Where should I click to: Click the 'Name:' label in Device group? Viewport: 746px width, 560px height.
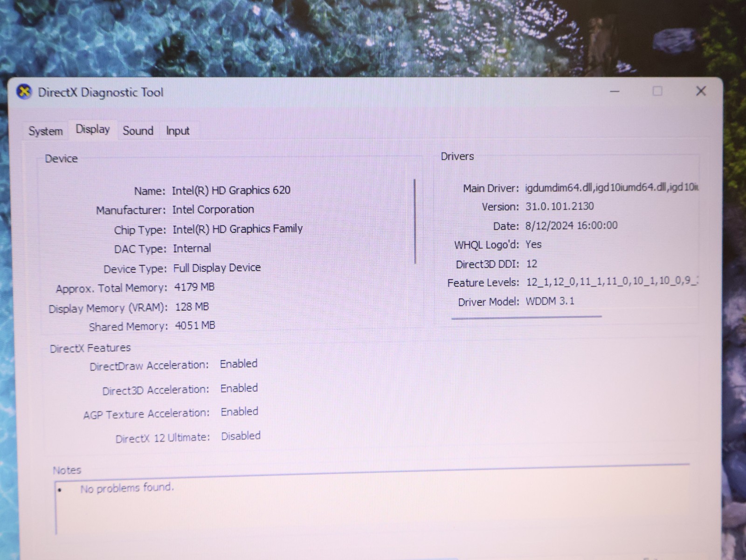point(150,191)
